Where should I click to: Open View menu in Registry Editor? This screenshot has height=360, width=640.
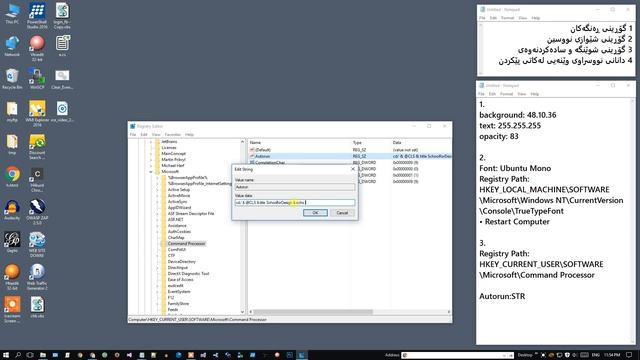(x=156, y=134)
